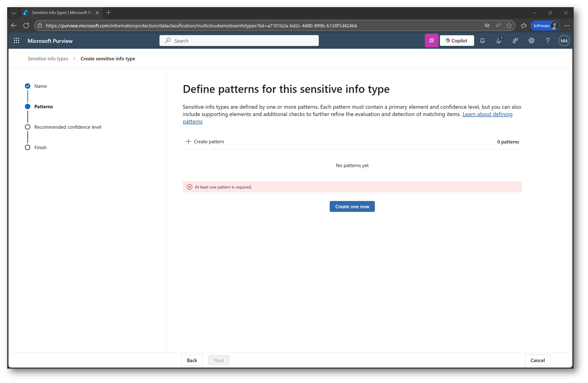Click the pink Purview feature icon
The image size is (588, 383).
point(431,41)
